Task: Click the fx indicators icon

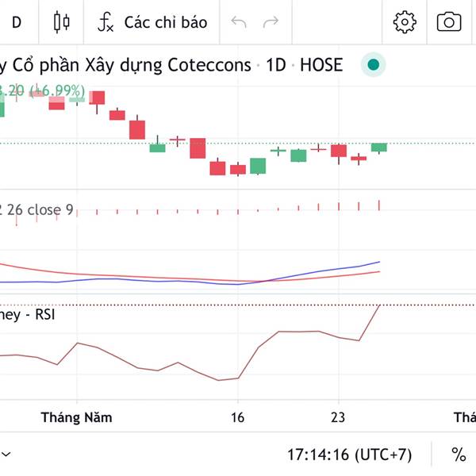Action: [106, 22]
